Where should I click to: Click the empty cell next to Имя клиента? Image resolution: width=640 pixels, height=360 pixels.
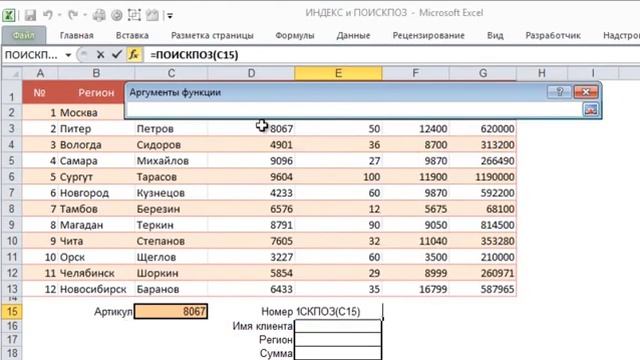pyautogui.click(x=338, y=326)
